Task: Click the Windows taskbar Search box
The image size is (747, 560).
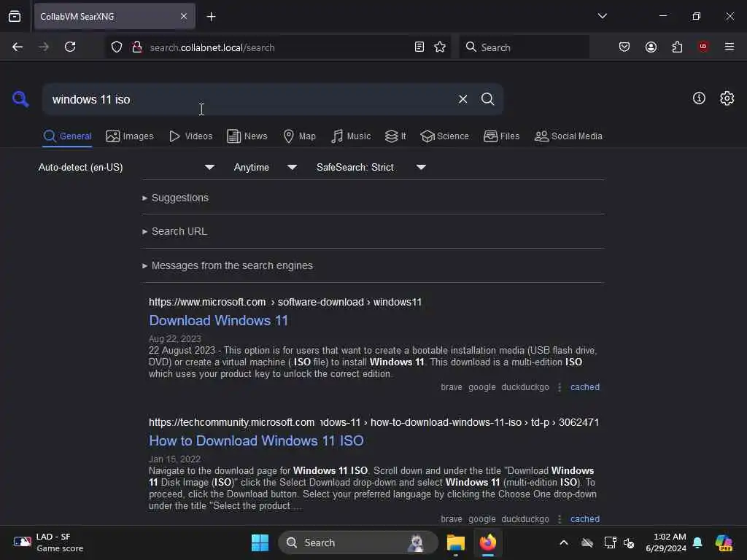Action: [x=357, y=542]
